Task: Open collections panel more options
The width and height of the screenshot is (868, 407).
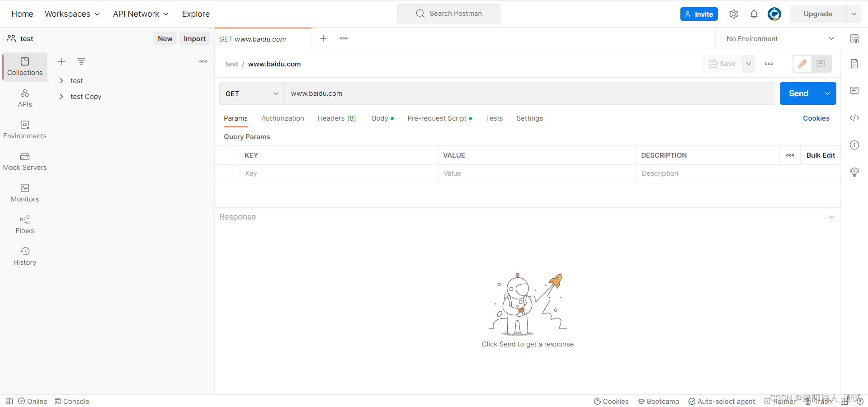Action: [203, 61]
